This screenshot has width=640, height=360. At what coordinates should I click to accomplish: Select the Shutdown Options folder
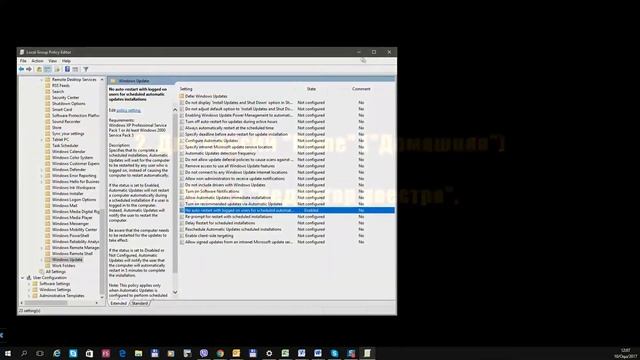click(x=69, y=104)
